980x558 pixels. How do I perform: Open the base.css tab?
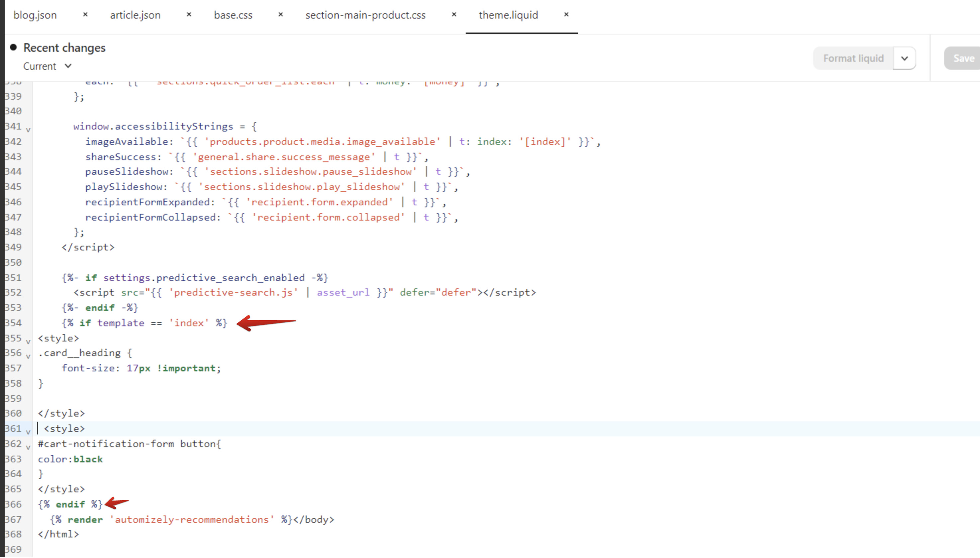(x=233, y=15)
